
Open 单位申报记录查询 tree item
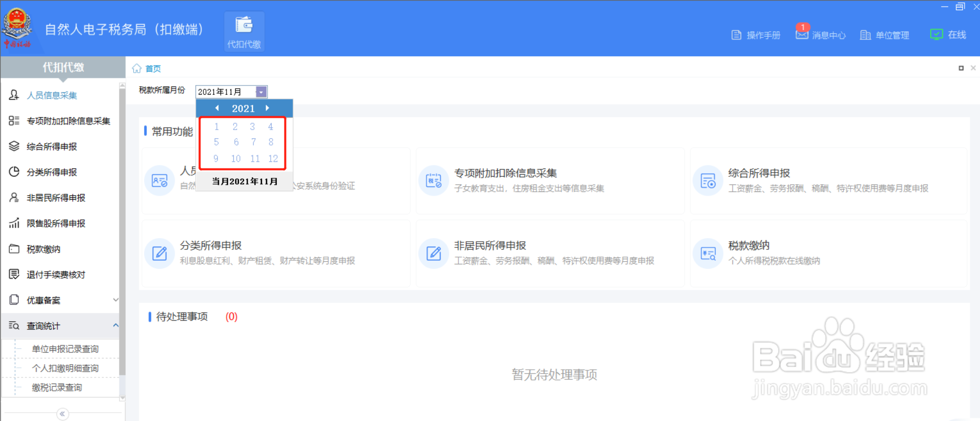65,349
